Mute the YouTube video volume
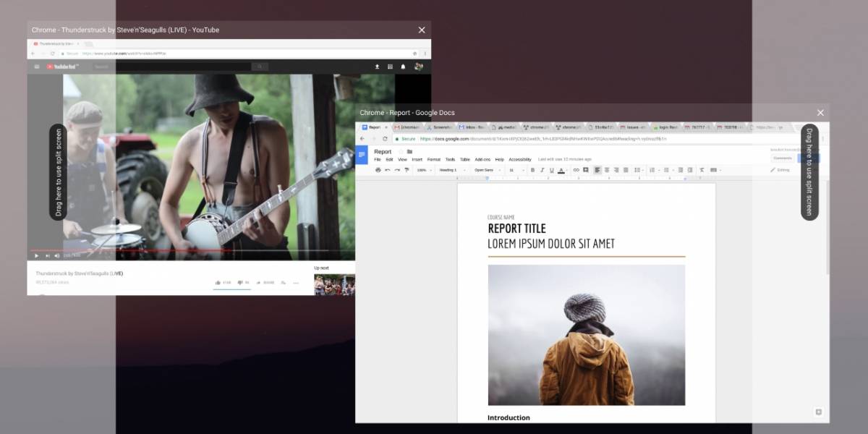Viewport: 868px width, 434px height. tap(58, 255)
